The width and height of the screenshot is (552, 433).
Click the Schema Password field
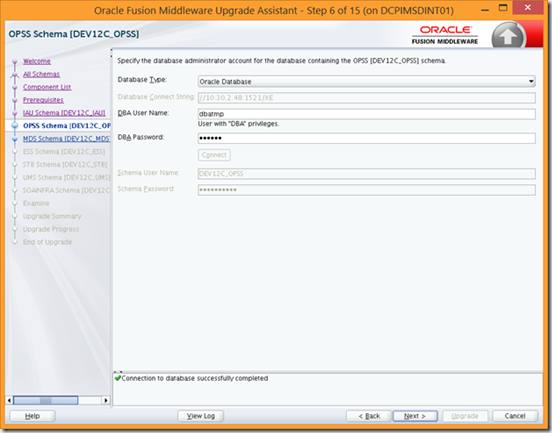point(366,190)
